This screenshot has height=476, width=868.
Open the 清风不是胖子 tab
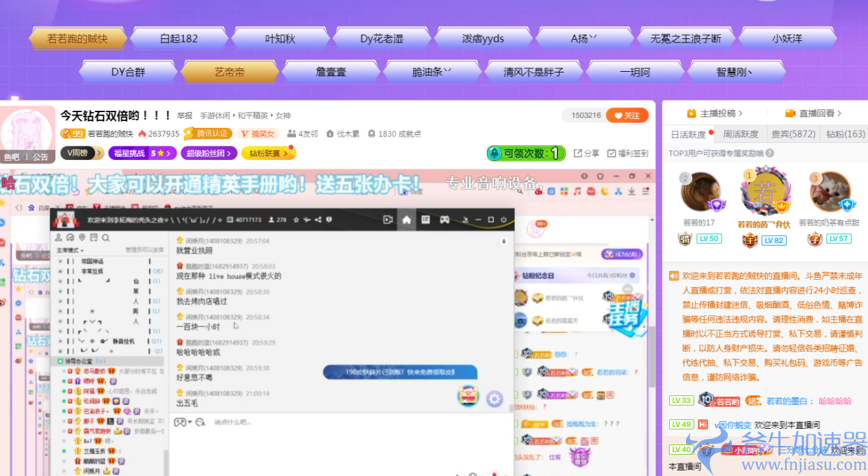coord(534,72)
